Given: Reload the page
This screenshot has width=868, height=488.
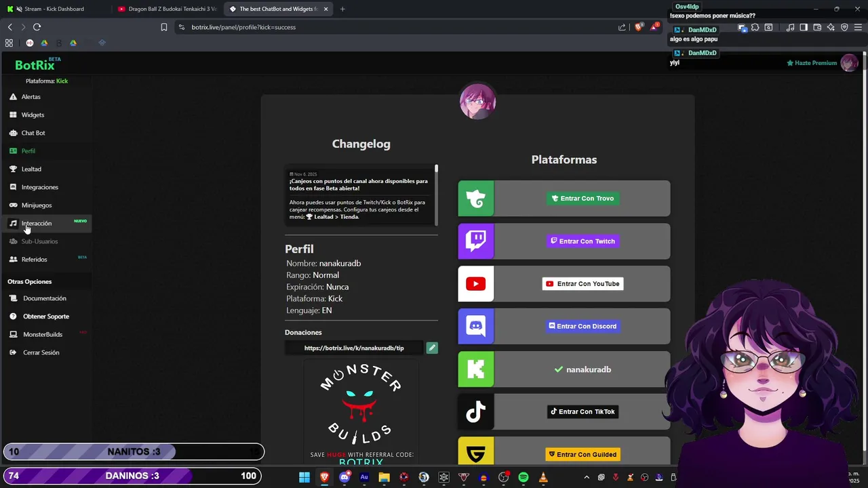Looking at the screenshot, I should [x=37, y=27].
